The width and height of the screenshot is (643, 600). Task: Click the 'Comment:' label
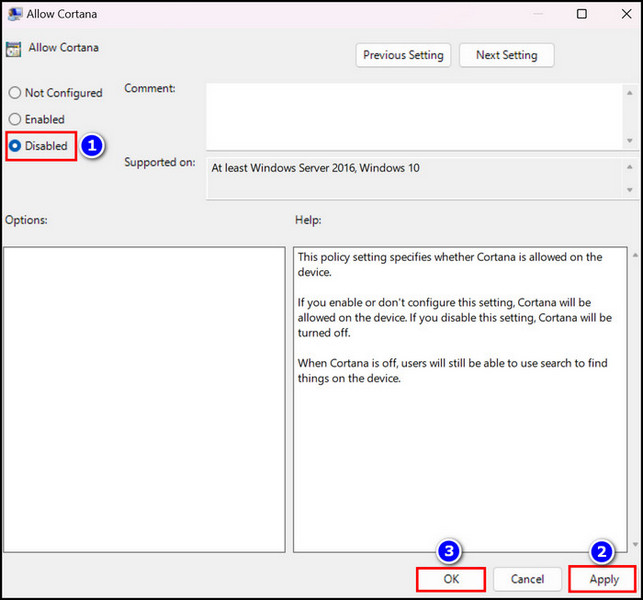point(150,88)
